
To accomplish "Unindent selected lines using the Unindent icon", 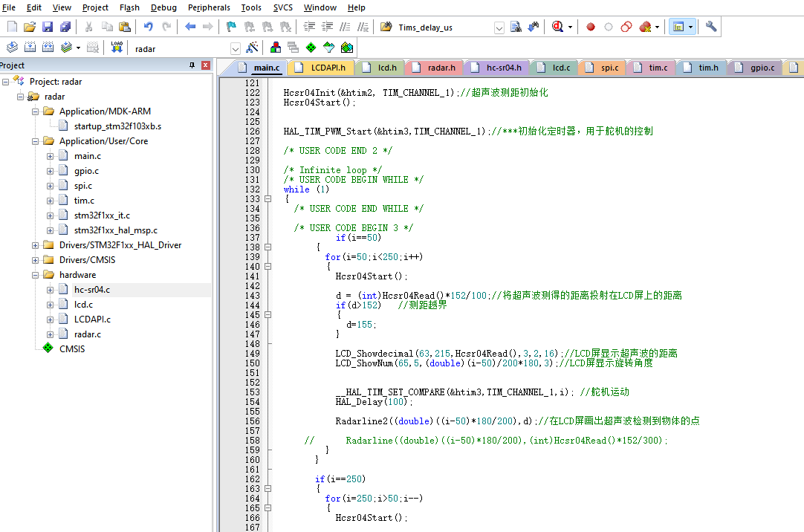I will coord(327,27).
